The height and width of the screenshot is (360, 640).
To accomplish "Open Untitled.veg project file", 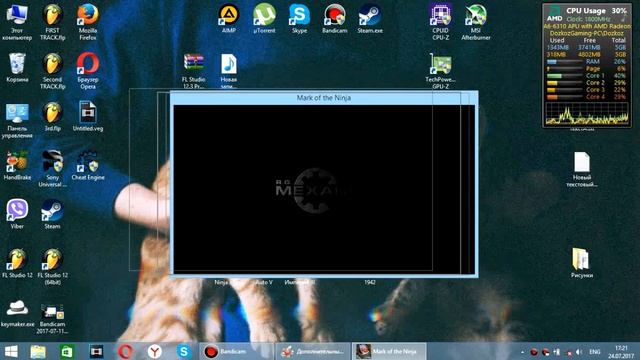I will coord(88,117).
